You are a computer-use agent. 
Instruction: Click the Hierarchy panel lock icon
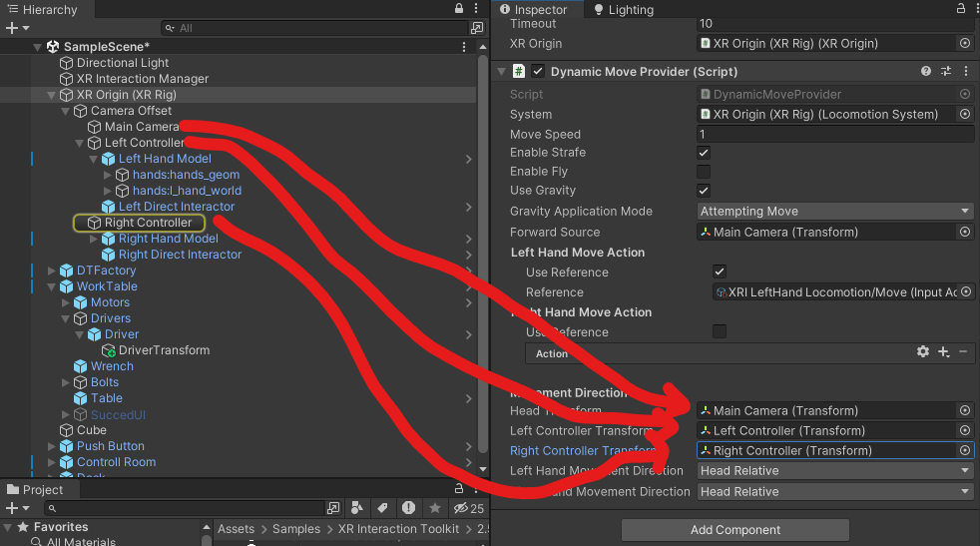[x=459, y=9]
